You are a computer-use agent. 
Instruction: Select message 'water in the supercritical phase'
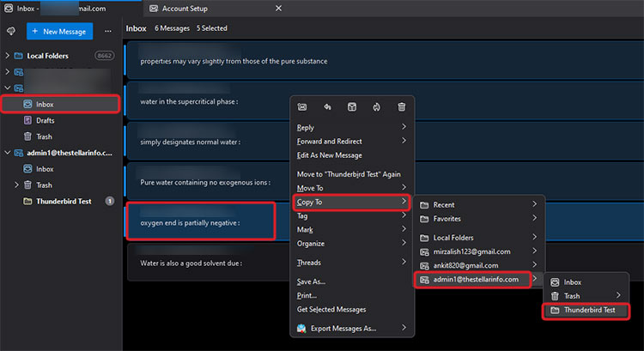[386, 100]
